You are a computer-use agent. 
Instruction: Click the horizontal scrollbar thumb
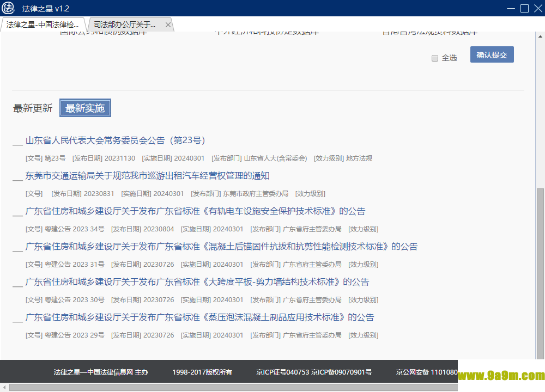pos(234,387)
